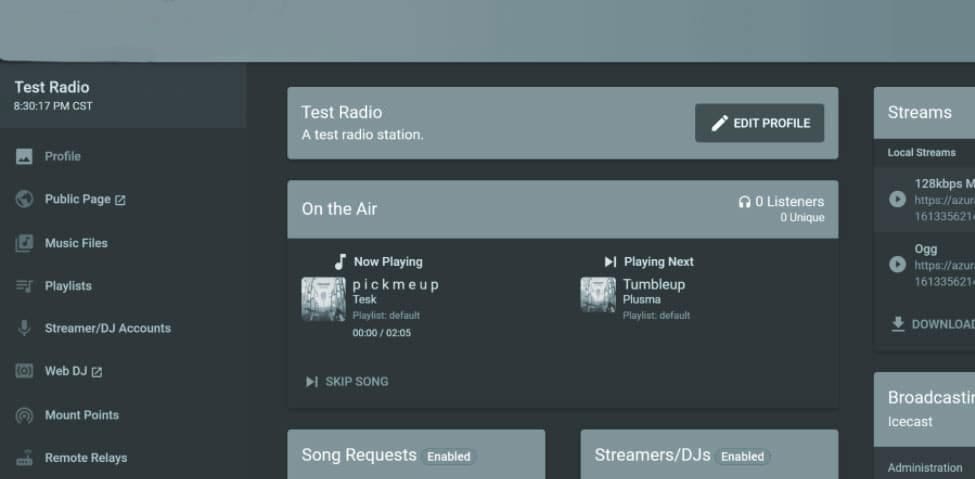This screenshot has height=479, width=975.
Task: Play the Ogg local stream
Action: pyautogui.click(x=897, y=265)
